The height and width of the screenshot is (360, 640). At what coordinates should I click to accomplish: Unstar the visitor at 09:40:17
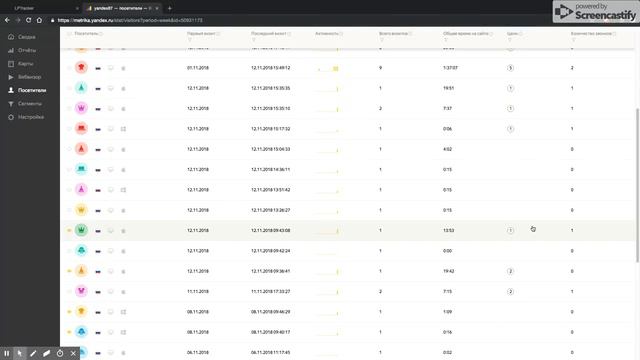pos(69,332)
